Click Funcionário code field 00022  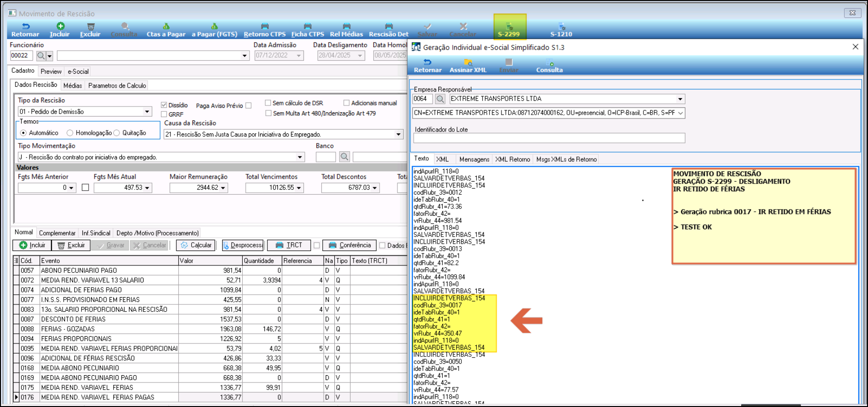pyautogui.click(x=21, y=56)
